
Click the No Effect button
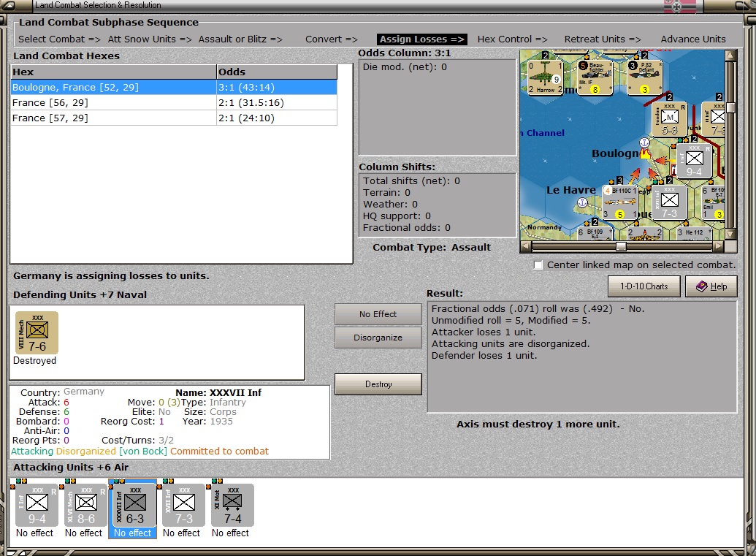pyautogui.click(x=378, y=314)
